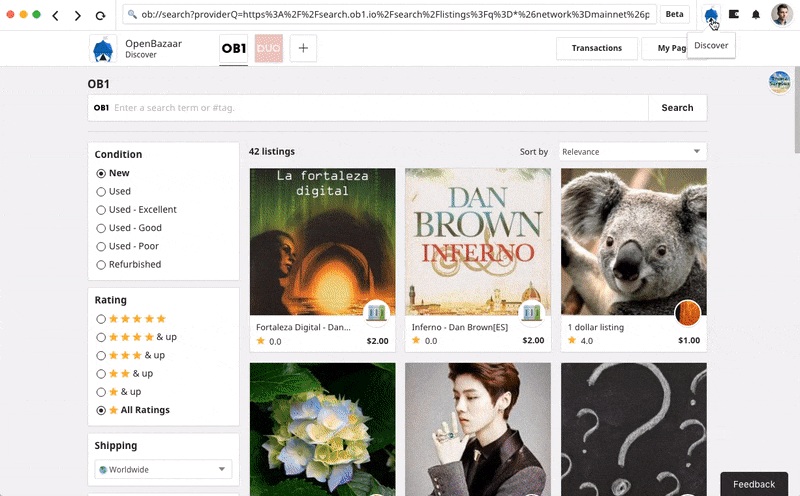Open the wallet icon
The image size is (800, 496).
click(734, 14)
